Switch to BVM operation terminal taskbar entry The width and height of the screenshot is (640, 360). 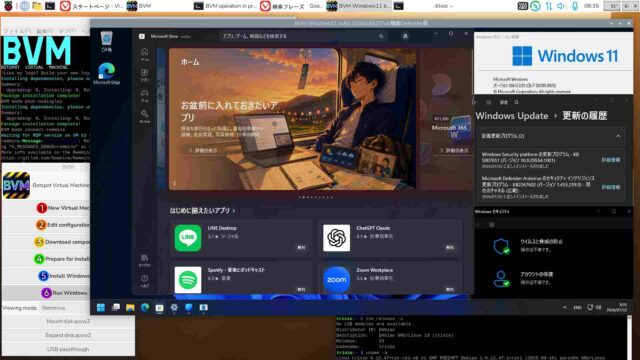pyautogui.click(x=224, y=6)
